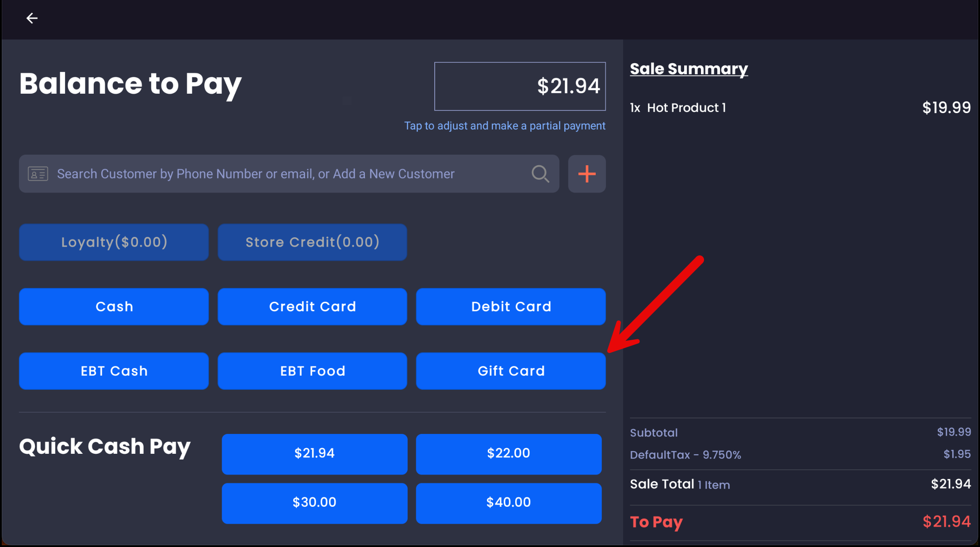Tap the balance amount box showing $21.94

click(x=520, y=86)
